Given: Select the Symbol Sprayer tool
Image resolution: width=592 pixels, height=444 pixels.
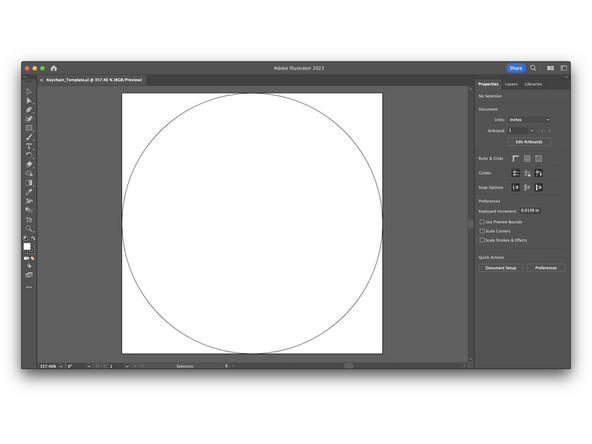Looking at the screenshot, I should (x=29, y=201).
